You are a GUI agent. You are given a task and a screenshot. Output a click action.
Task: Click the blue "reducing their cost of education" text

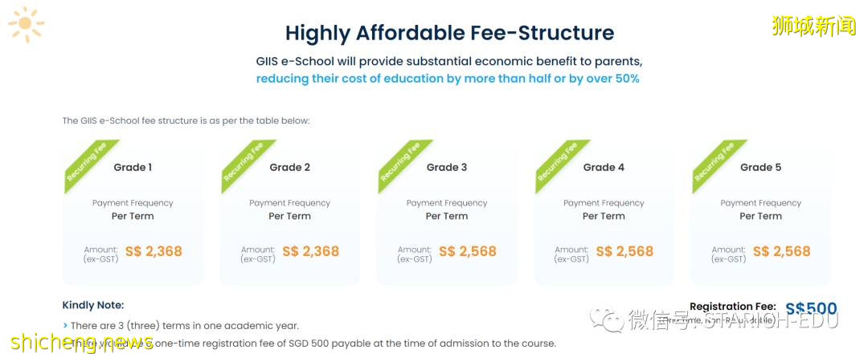(x=448, y=79)
